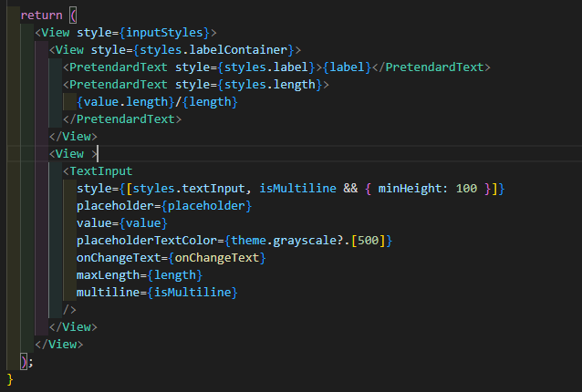Screen dimensions: 582x392
Task: Click the 'value={value}' attribute line
Action: [x=122, y=223]
